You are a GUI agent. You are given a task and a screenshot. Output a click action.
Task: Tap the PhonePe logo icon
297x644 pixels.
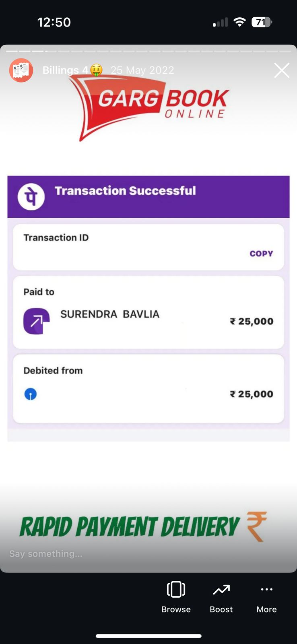point(31,196)
